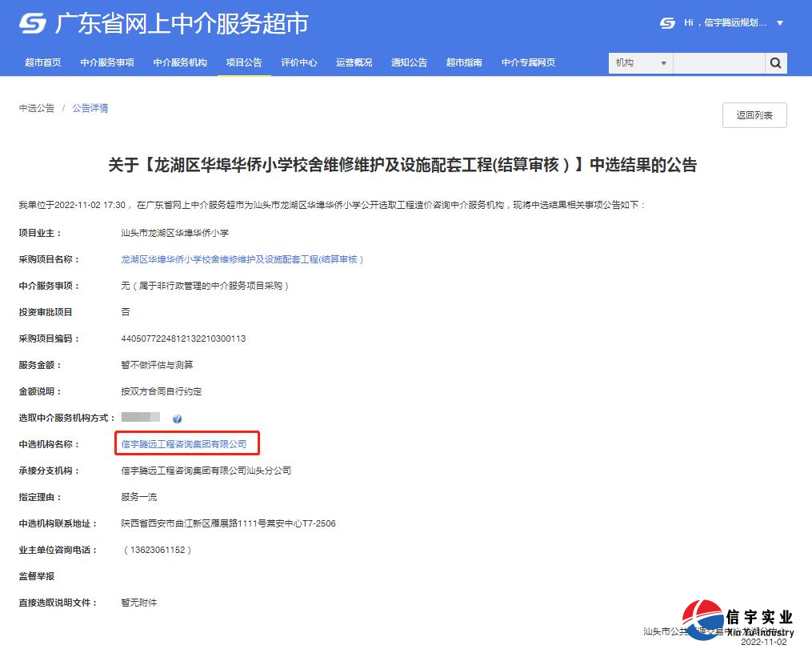Switch to the 项目公告 tab
Viewport: 812px width, 653px height.
pos(244,62)
